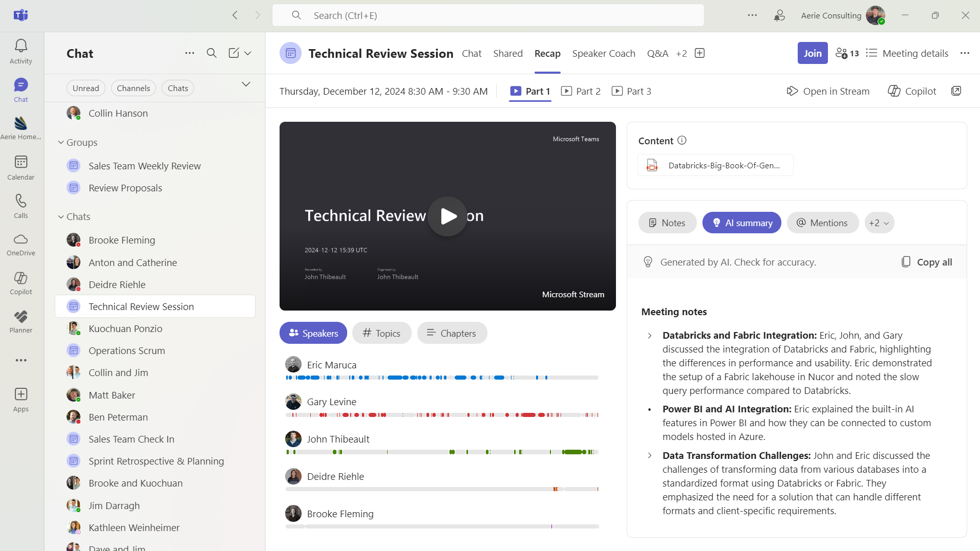Open Sales Team Weekly Review group
The image size is (980, 551).
[155, 166]
